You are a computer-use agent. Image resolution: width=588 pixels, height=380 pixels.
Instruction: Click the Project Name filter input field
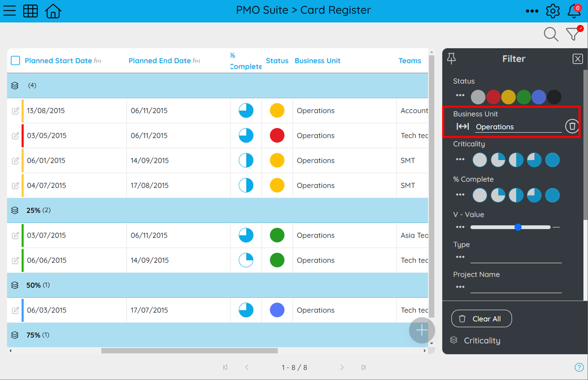click(x=516, y=287)
